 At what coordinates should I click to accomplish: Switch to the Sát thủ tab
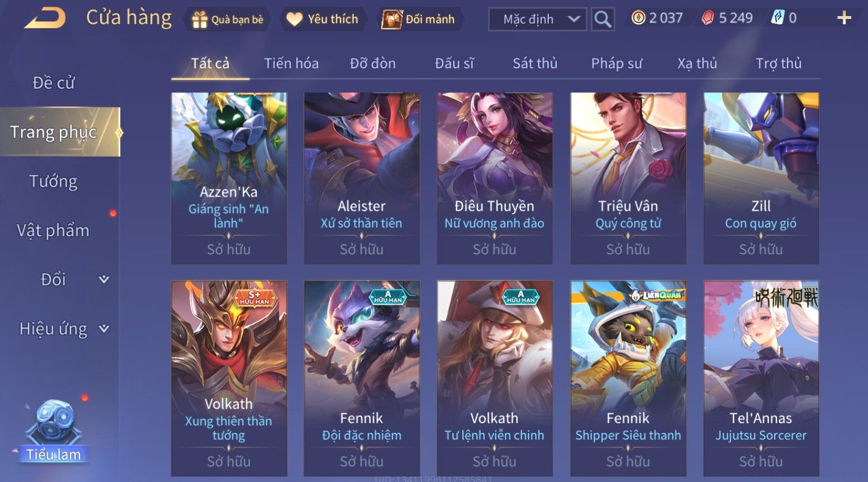click(x=535, y=63)
